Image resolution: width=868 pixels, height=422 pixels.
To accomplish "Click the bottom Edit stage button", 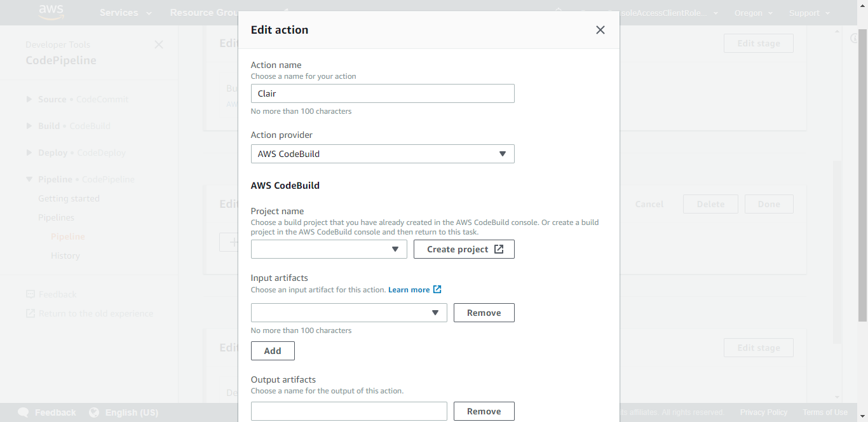I will (x=759, y=348).
